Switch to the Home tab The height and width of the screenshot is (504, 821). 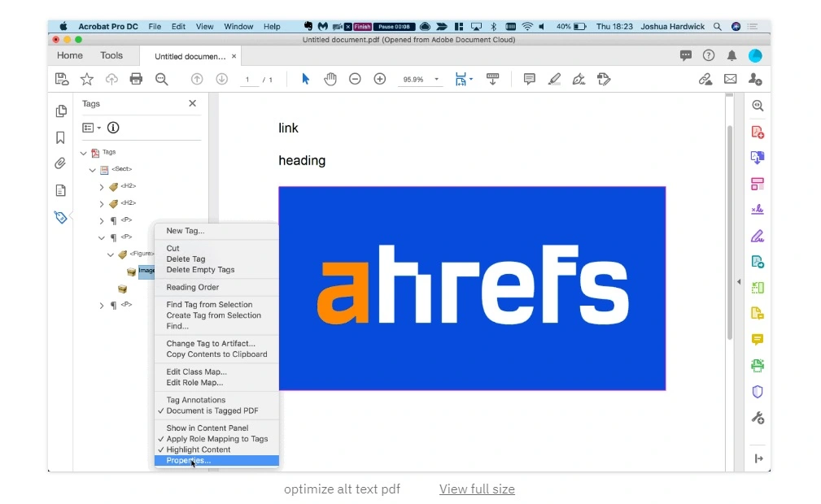pos(70,55)
